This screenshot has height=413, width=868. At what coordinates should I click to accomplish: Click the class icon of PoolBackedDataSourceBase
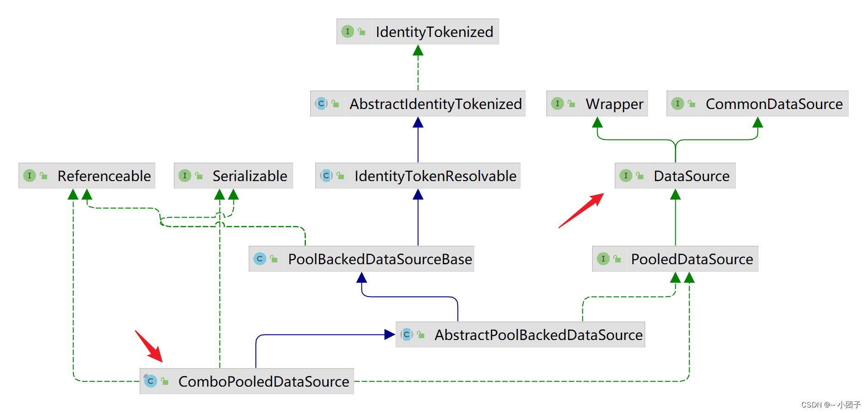pos(260,259)
